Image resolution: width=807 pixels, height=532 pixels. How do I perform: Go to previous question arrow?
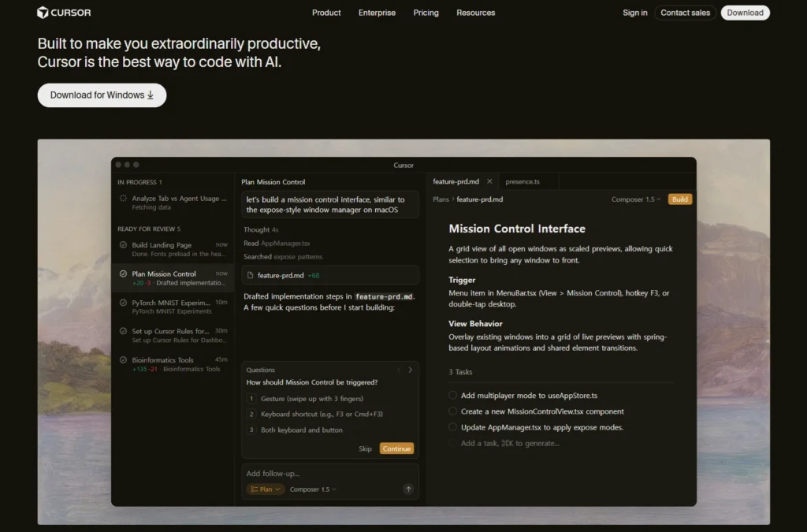click(399, 370)
